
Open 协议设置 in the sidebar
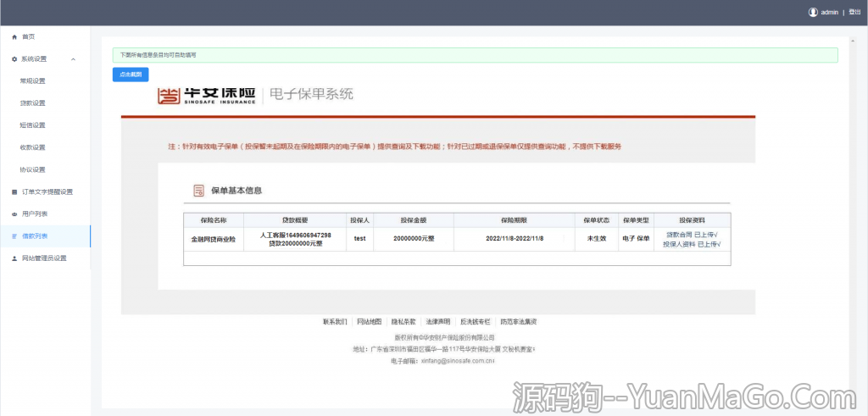(33, 169)
